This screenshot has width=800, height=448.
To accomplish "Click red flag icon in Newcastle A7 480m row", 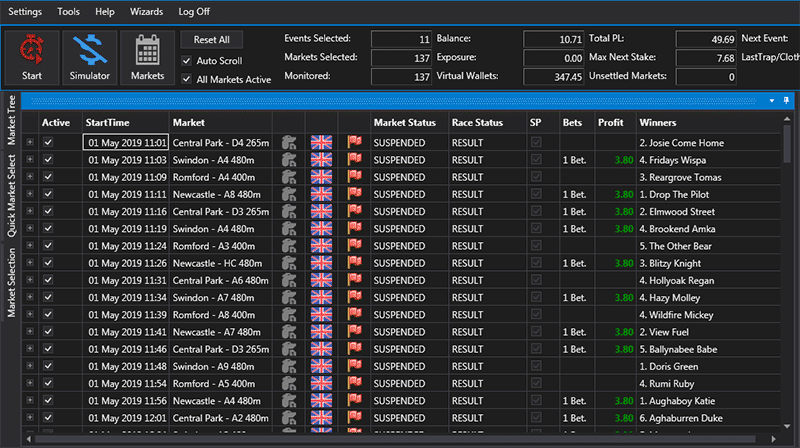I will (355, 332).
